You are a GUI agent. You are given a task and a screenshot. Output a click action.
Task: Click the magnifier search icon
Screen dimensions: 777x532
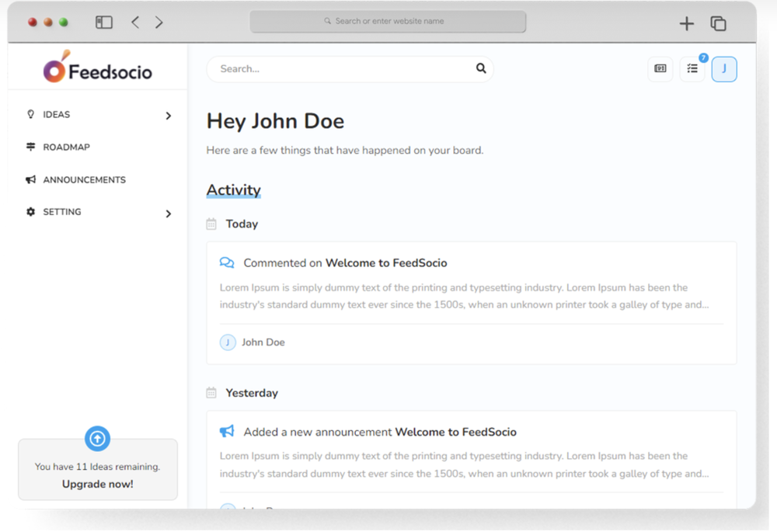[481, 68]
